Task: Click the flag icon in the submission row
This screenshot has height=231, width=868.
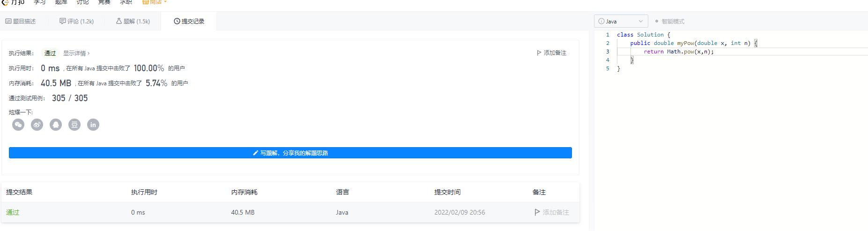Action: point(537,212)
